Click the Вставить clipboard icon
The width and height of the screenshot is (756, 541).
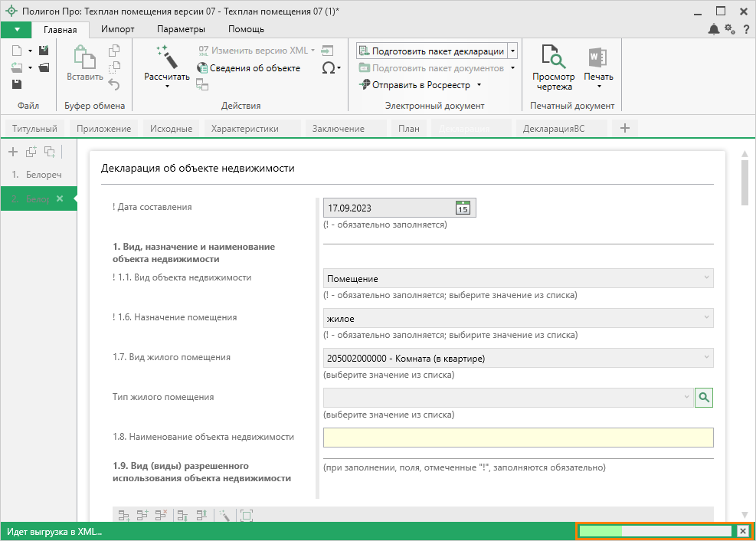click(84, 58)
